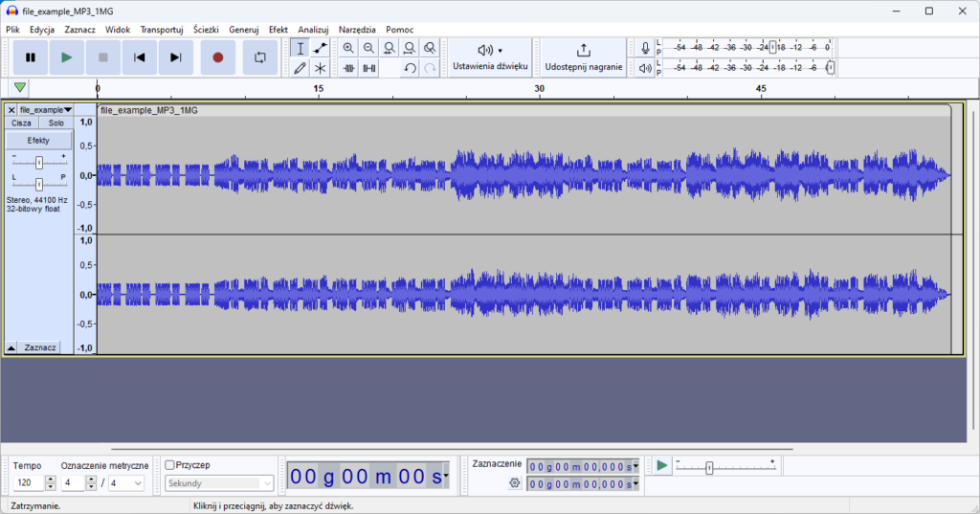
Task: Mute the track with the Cisza button
Action: (x=21, y=123)
